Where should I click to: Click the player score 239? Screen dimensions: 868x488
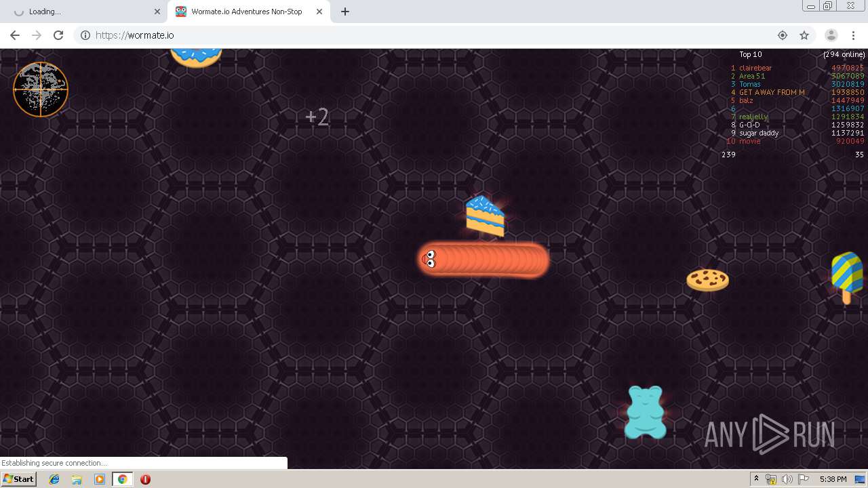(x=728, y=155)
